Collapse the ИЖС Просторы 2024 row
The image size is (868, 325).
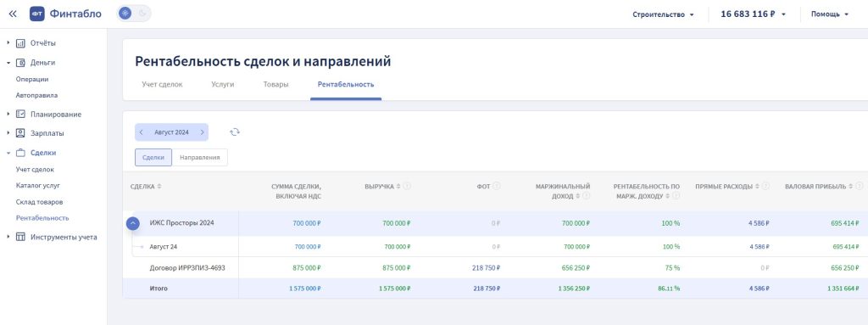pyautogui.click(x=133, y=223)
